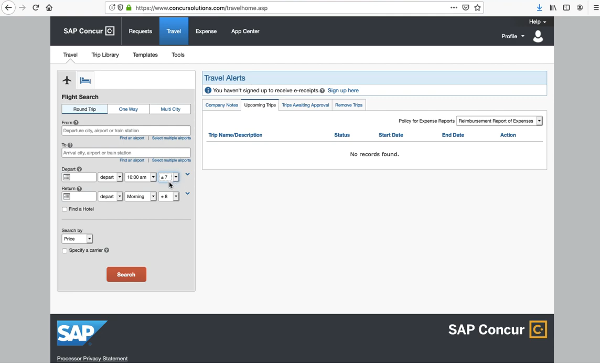Open the Depart date calendar icon

point(67,177)
